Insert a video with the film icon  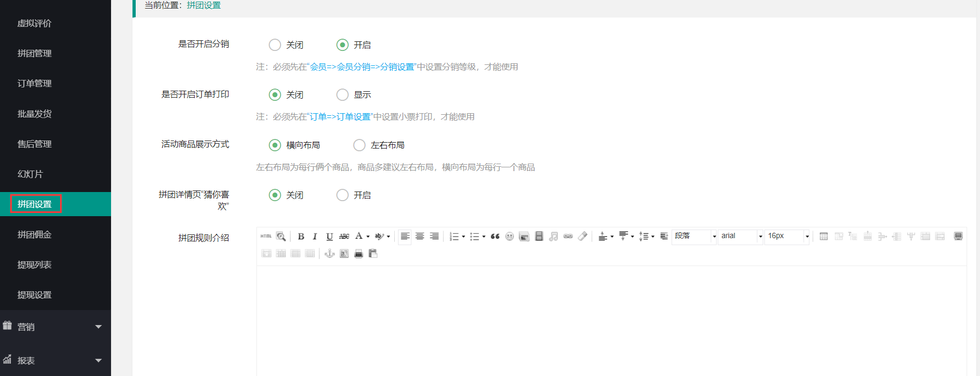click(539, 237)
